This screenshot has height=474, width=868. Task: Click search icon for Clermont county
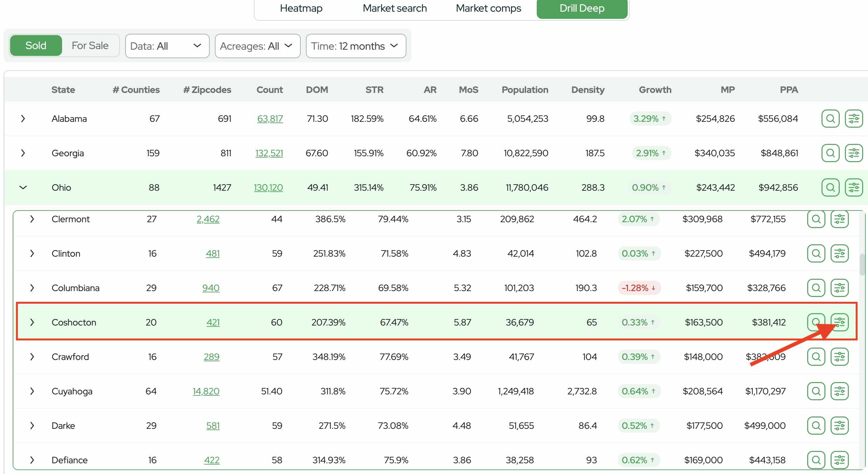click(816, 219)
